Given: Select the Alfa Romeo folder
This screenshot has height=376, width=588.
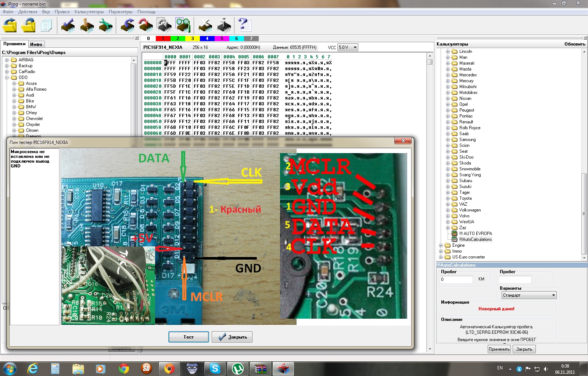Looking at the screenshot, I should [x=36, y=89].
